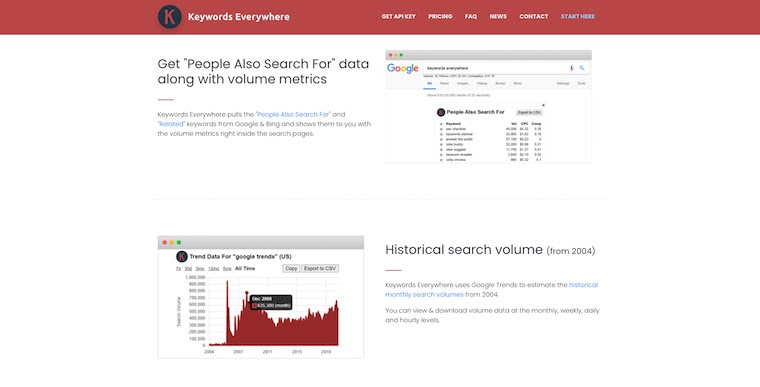Click the Keywords Everywhere K logo icon
This screenshot has height=387, width=760.
pyautogui.click(x=170, y=16)
